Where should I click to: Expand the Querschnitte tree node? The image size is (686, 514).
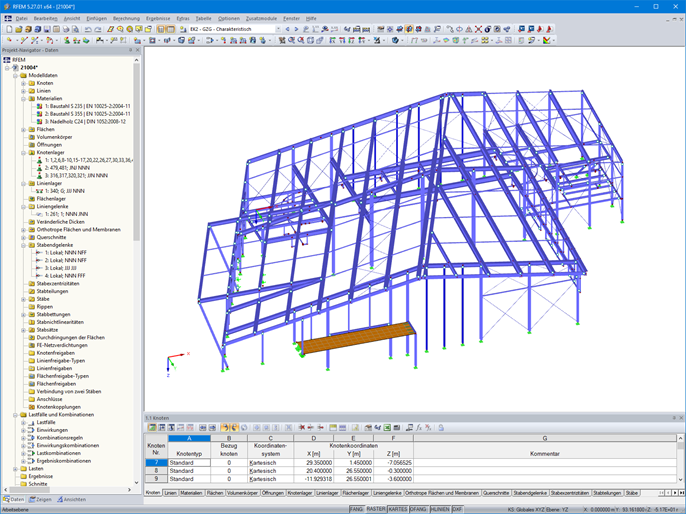[x=23, y=237]
